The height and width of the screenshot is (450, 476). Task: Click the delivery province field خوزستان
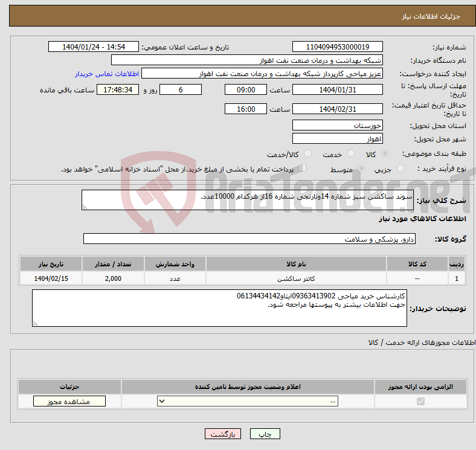click(x=338, y=125)
